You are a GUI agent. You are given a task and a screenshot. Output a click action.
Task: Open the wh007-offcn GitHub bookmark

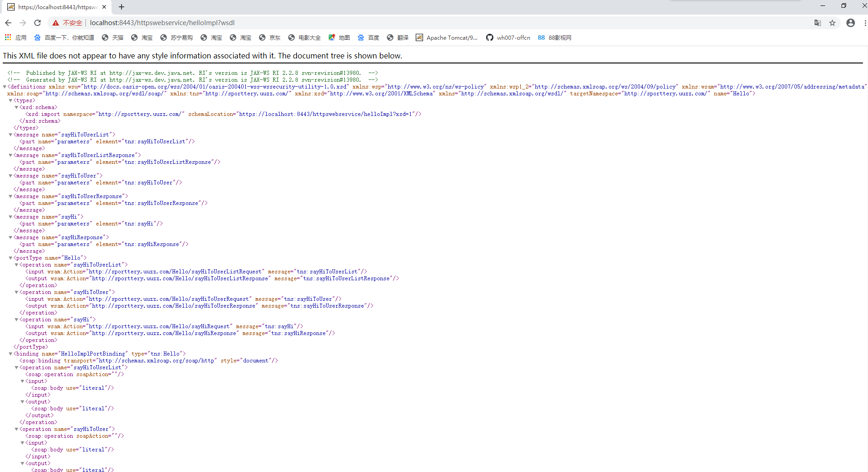click(508, 37)
